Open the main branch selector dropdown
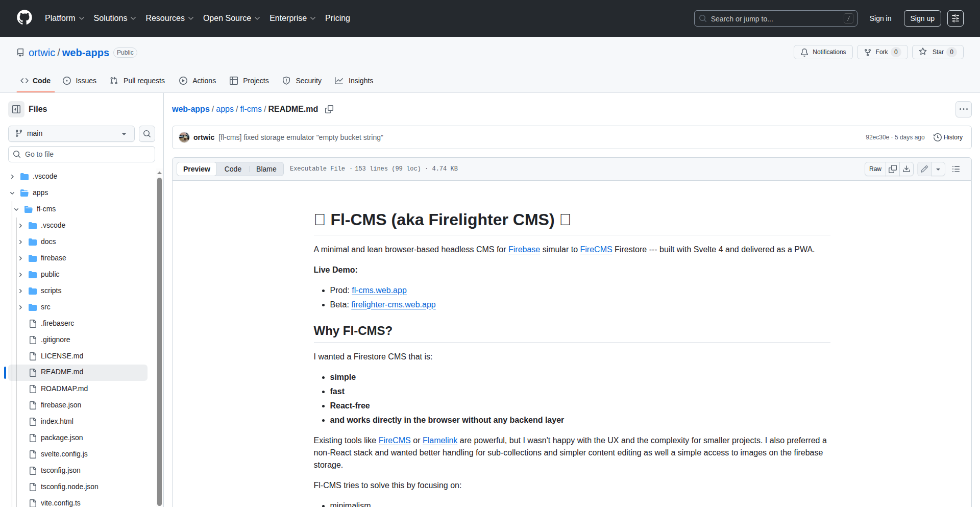This screenshot has height=507, width=980. (70, 133)
